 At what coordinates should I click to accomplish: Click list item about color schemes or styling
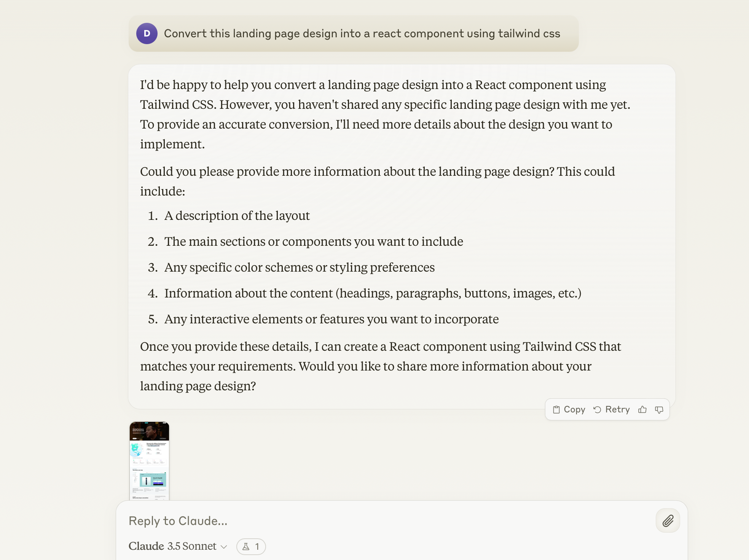point(299,267)
